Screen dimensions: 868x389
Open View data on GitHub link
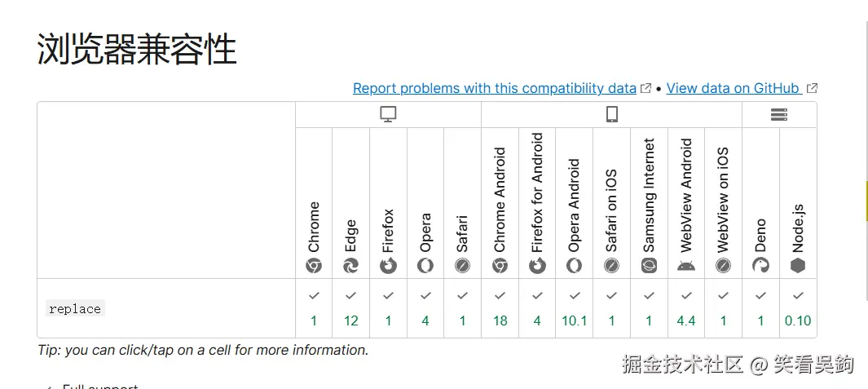coord(733,88)
